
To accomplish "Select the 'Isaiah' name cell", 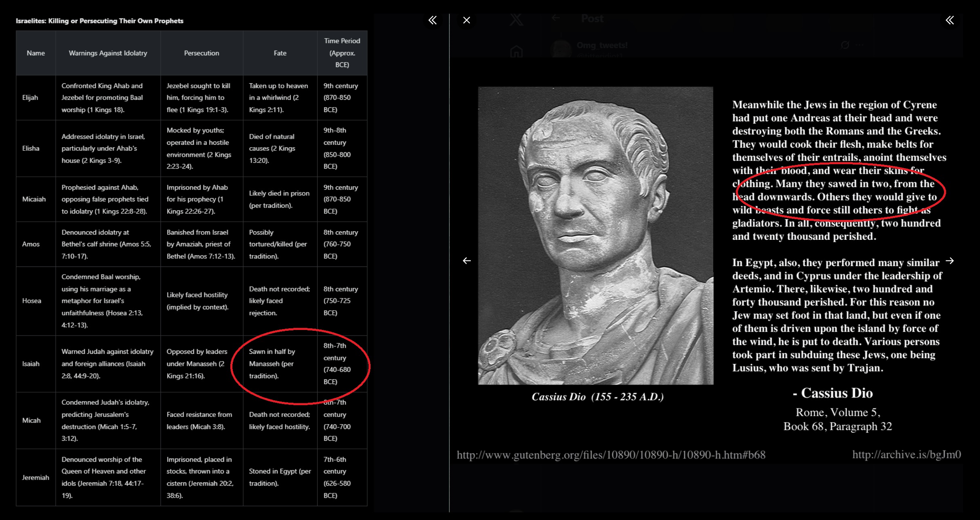I will pos(36,364).
